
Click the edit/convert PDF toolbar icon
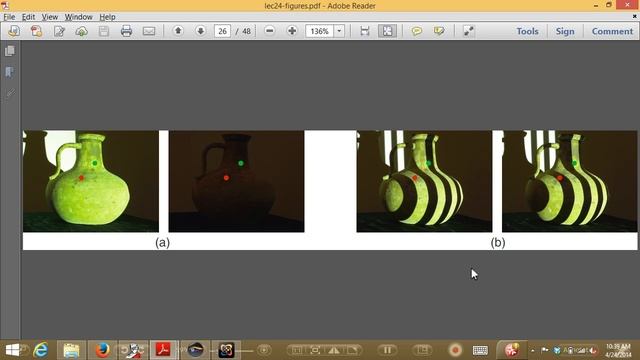[59, 31]
